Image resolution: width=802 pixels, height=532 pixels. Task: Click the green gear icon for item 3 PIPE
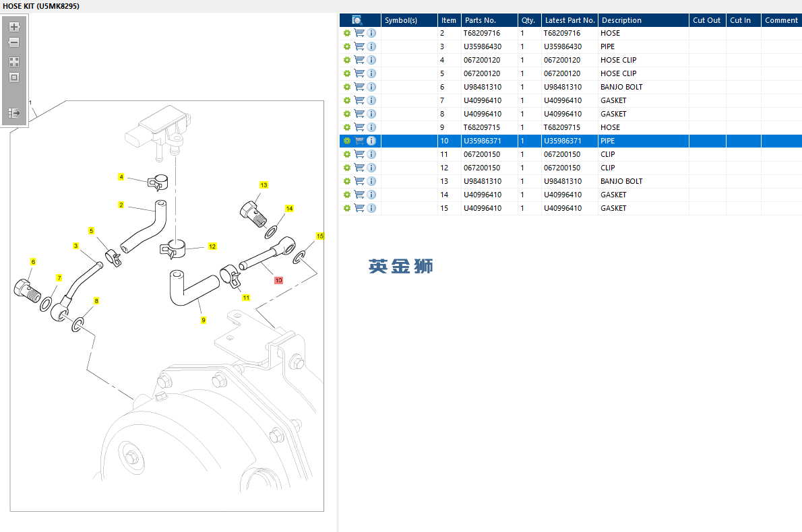(347, 46)
